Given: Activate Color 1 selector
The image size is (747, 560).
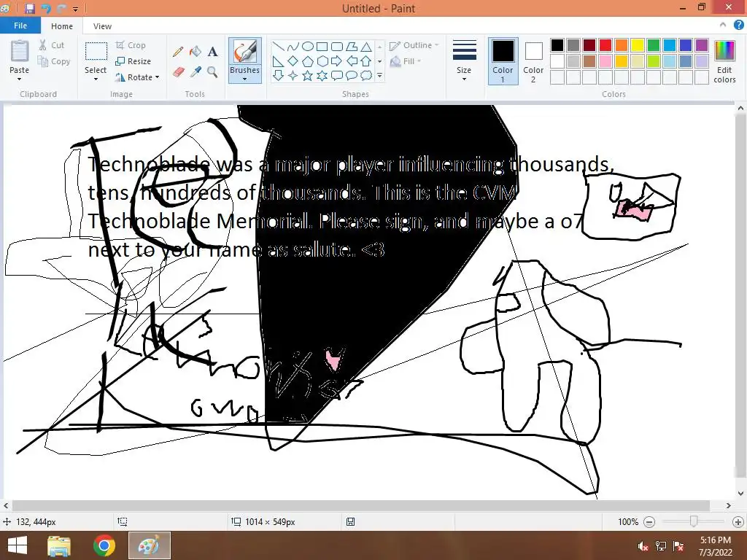Looking at the screenshot, I should [503, 61].
